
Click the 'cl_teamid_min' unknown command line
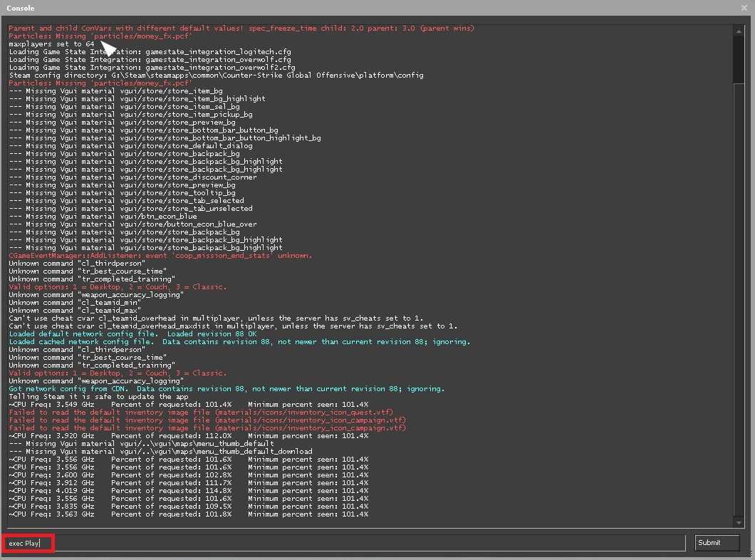tap(75, 302)
